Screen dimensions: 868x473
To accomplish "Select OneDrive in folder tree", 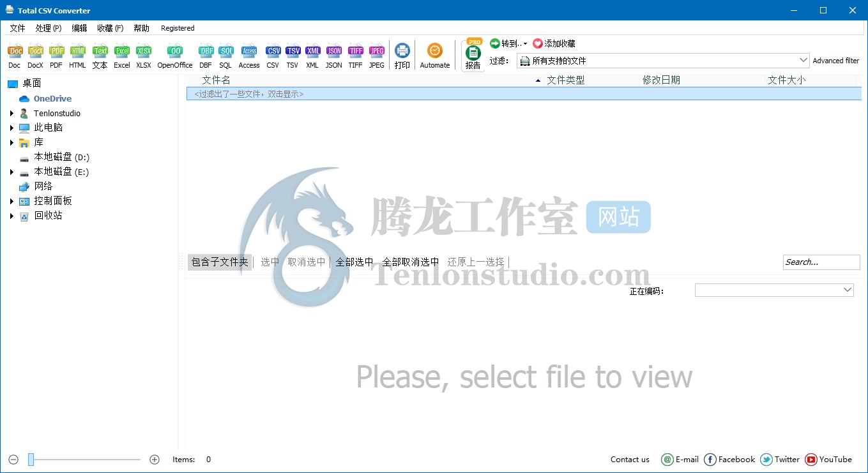I will point(52,99).
